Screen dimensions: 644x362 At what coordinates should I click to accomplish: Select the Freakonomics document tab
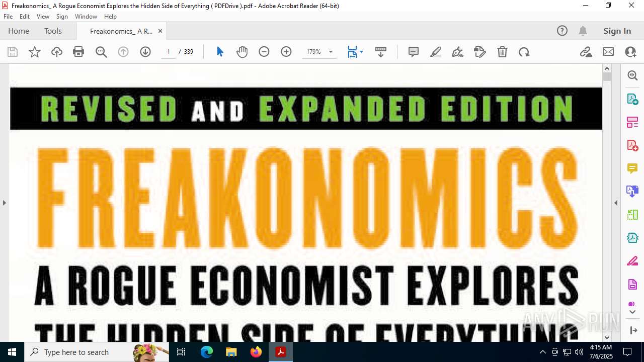[121, 31]
